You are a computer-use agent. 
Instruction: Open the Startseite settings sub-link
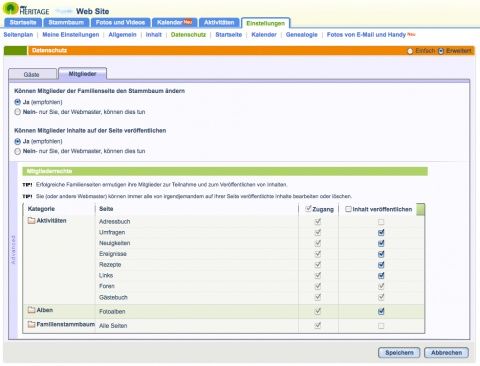229,35
